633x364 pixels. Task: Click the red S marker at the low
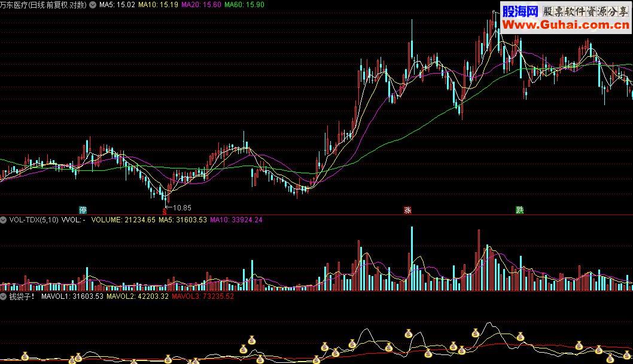tap(165, 211)
